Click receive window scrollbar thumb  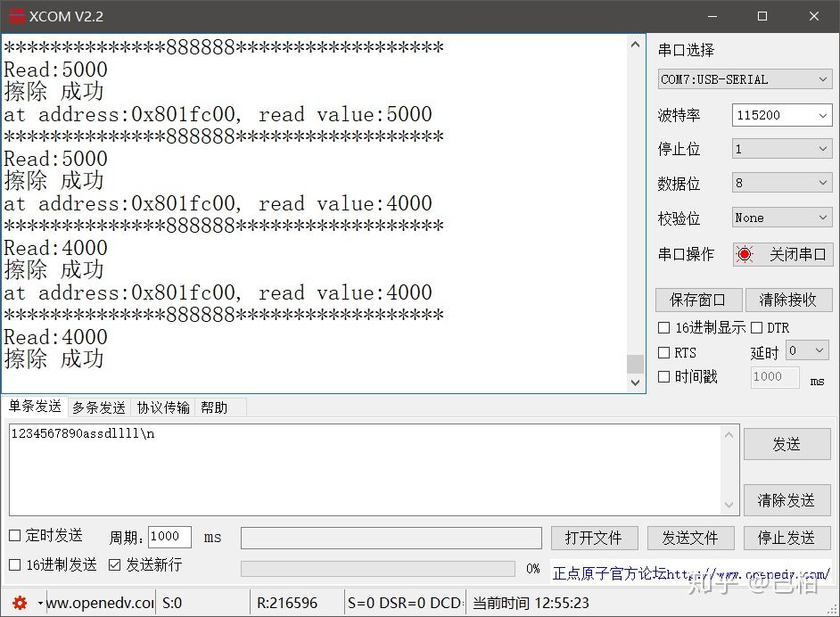tap(635, 364)
